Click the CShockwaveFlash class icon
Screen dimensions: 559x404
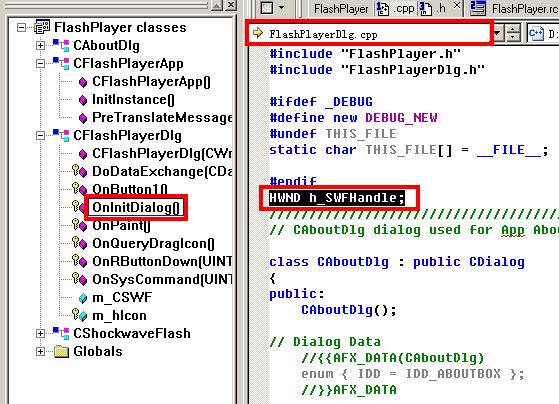pyautogui.click(x=61, y=333)
